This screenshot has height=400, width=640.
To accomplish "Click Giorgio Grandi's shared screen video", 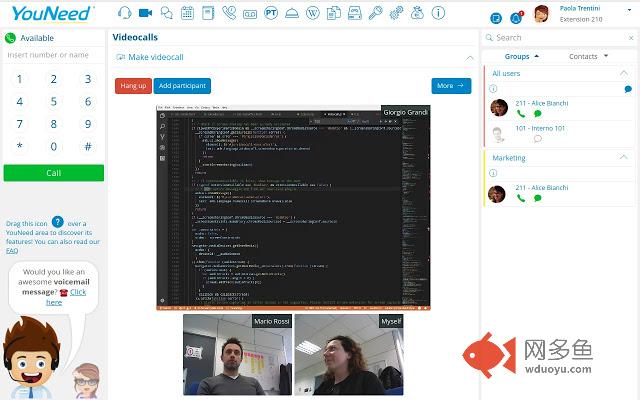I will (x=293, y=208).
